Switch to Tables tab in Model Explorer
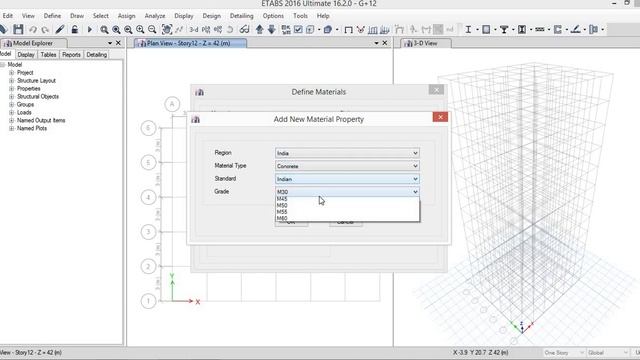 (48, 55)
